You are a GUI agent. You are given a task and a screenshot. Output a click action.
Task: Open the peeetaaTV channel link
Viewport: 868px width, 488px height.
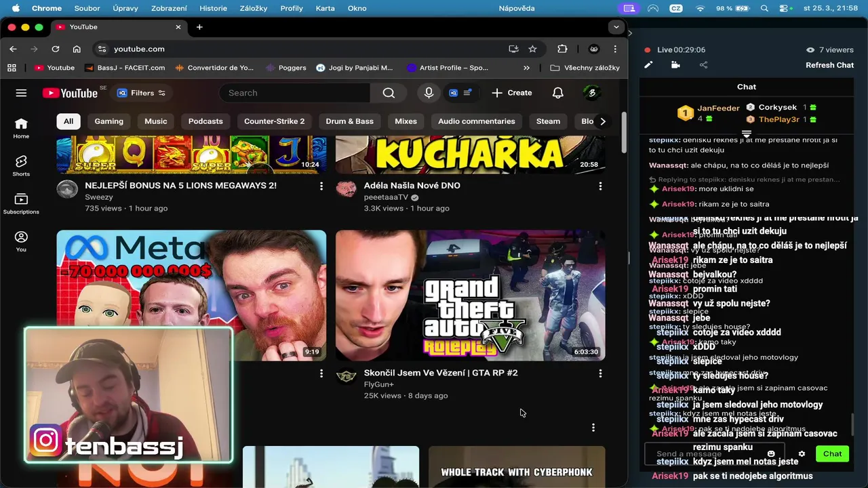pos(386,197)
